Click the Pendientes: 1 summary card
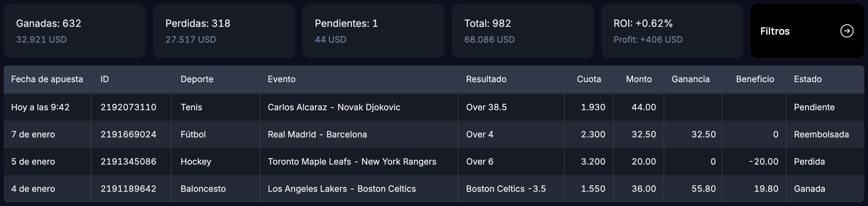The width and height of the screenshot is (868, 206). point(373,31)
